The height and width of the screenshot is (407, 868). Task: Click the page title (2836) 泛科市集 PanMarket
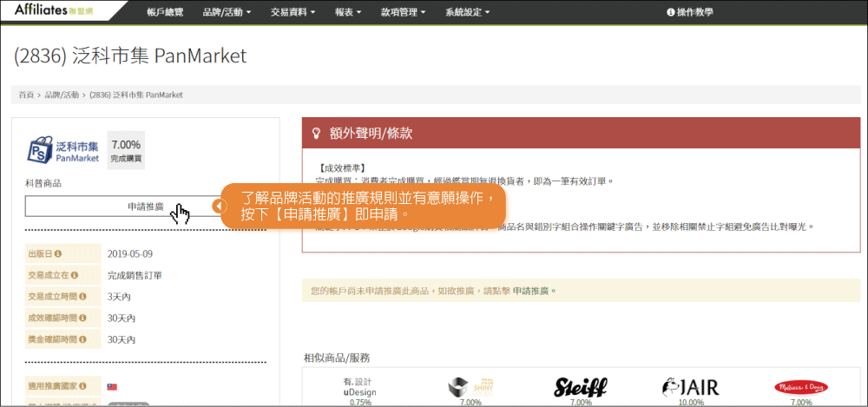(x=129, y=56)
